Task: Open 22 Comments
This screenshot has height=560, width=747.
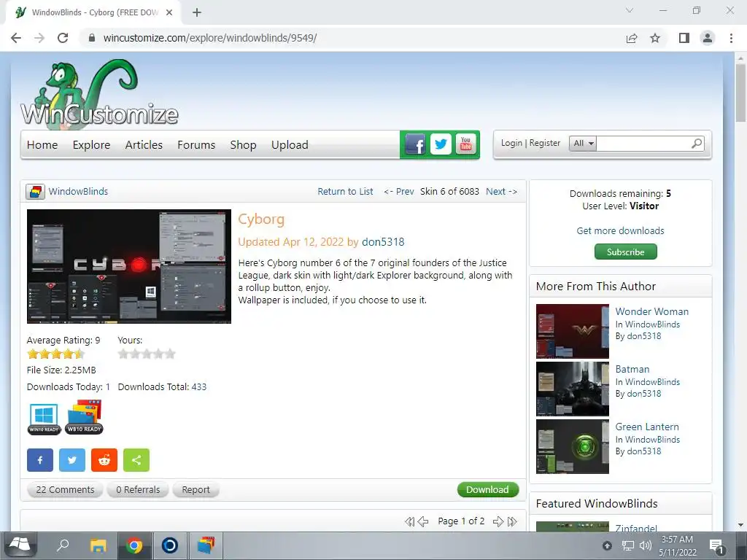Action: (x=65, y=489)
